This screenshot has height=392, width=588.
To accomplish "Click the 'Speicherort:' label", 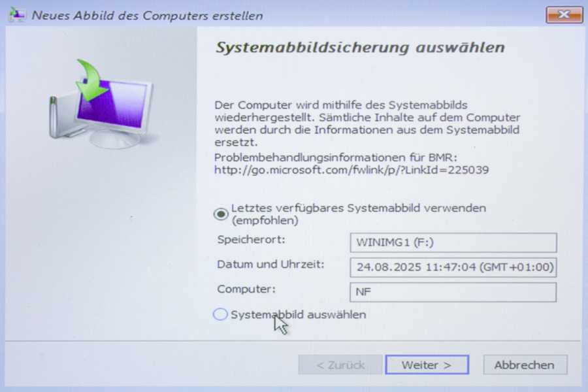I will [251, 239].
